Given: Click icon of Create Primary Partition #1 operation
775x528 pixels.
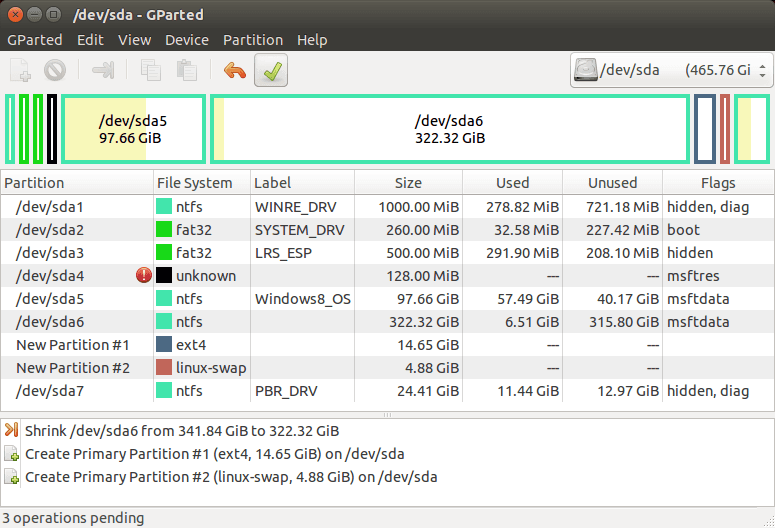Looking at the screenshot, I should click(x=11, y=453).
